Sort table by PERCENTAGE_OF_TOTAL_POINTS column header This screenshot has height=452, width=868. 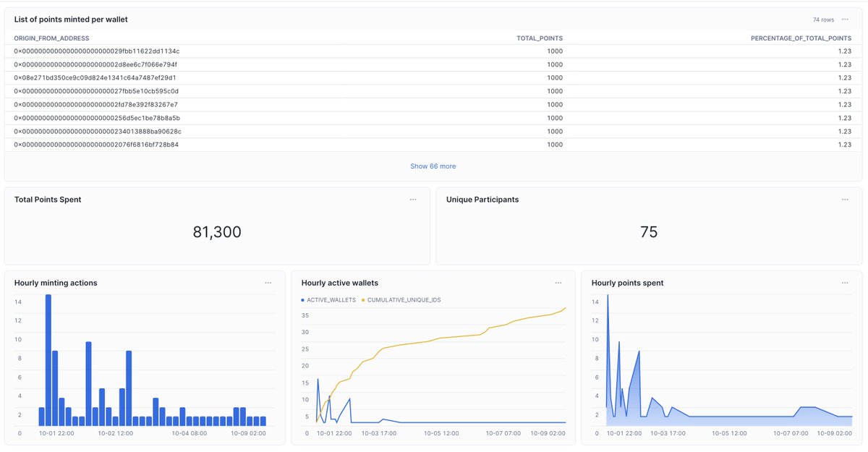tap(801, 38)
